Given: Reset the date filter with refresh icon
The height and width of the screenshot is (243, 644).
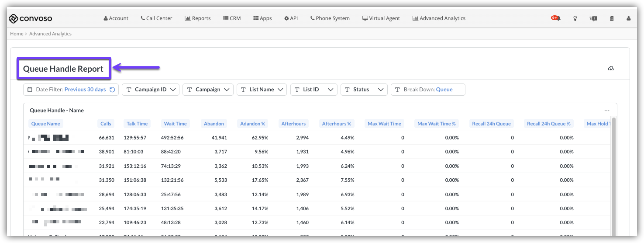Looking at the screenshot, I should (112, 90).
